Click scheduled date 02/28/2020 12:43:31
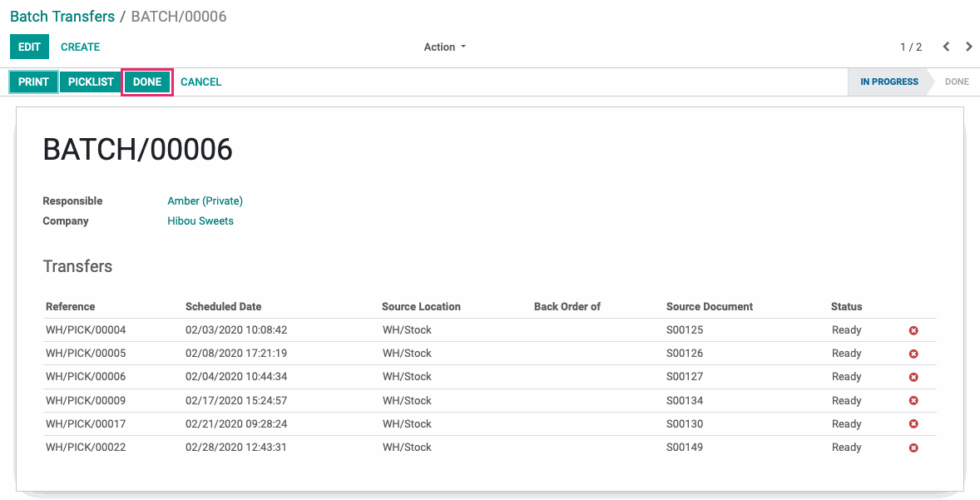980x500 pixels. tap(236, 448)
